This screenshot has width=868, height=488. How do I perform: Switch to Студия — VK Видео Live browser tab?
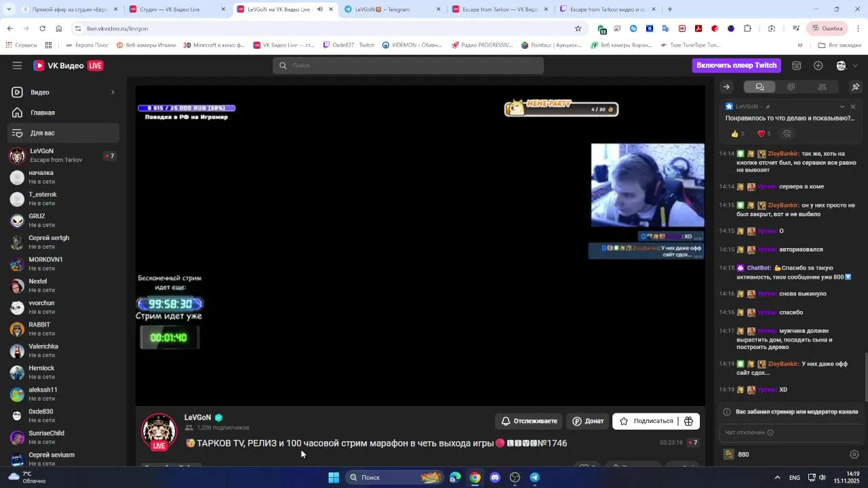click(176, 9)
